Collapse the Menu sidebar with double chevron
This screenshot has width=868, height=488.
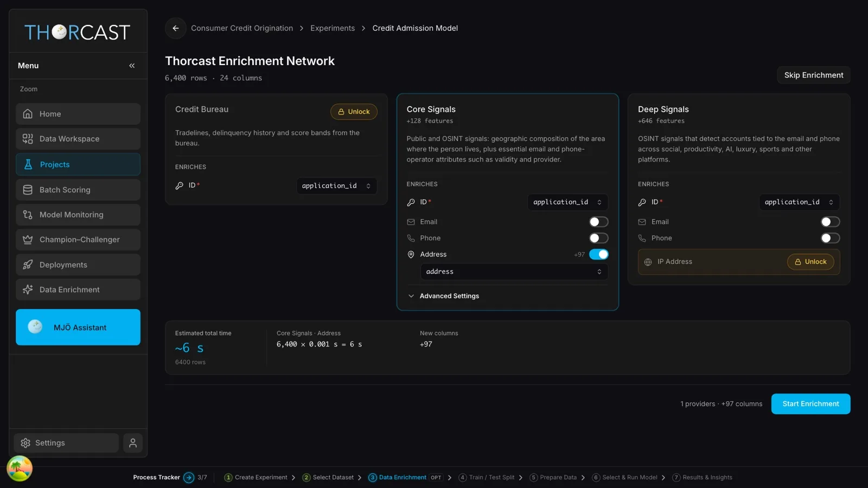[x=132, y=66]
